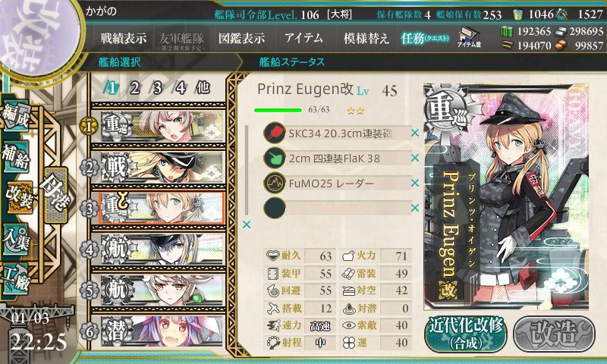Image resolution: width=607 pixels, height=364 pixels.
Task: Switch to fleet 2 tab
Action: pos(134,88)
